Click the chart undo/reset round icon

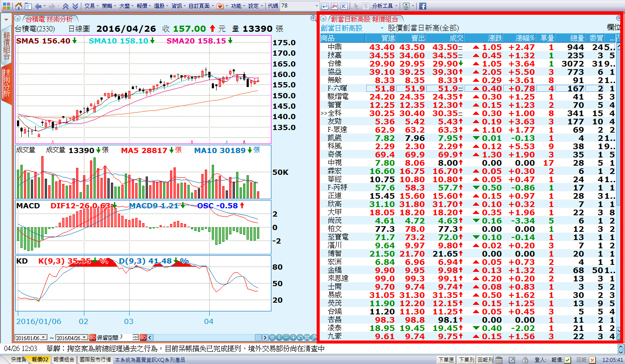tap(300, 337)
